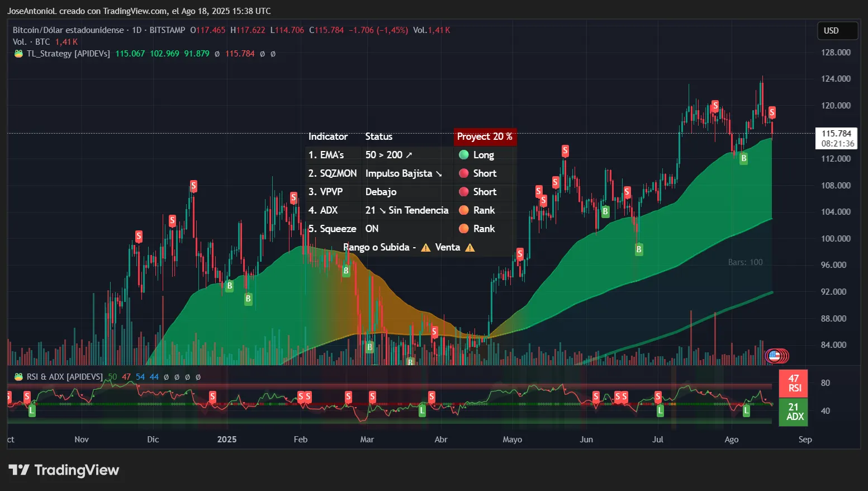Select the Proyect 20 % header cell
Image resolution: width=868 pixels, height=491 pixels.
click(485, 136)
